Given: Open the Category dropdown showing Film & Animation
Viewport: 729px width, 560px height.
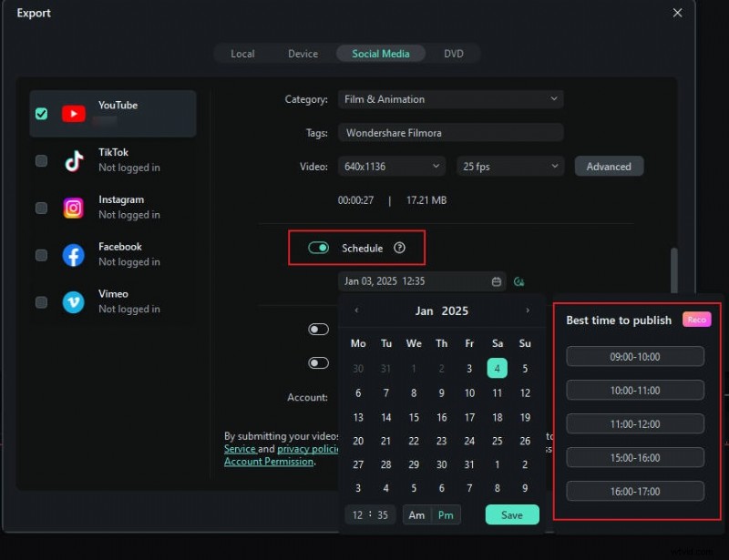Looking at the screenshot, I should tap(450, 98).
